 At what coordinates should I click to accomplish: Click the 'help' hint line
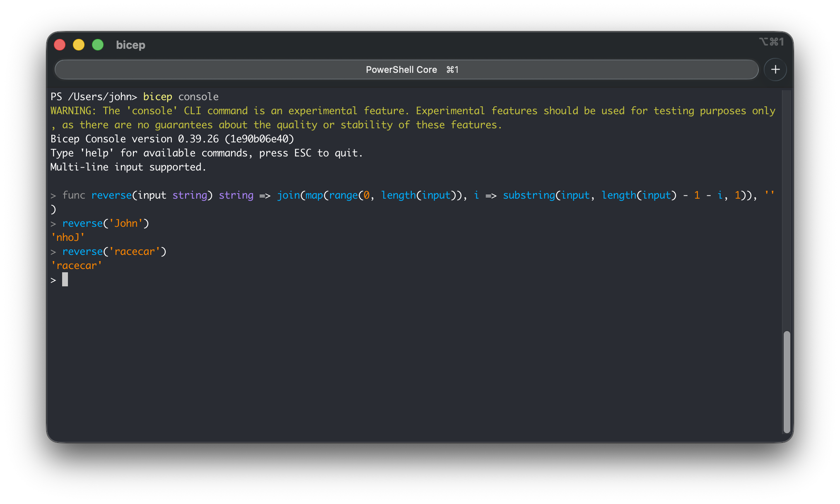click(206, 153)
